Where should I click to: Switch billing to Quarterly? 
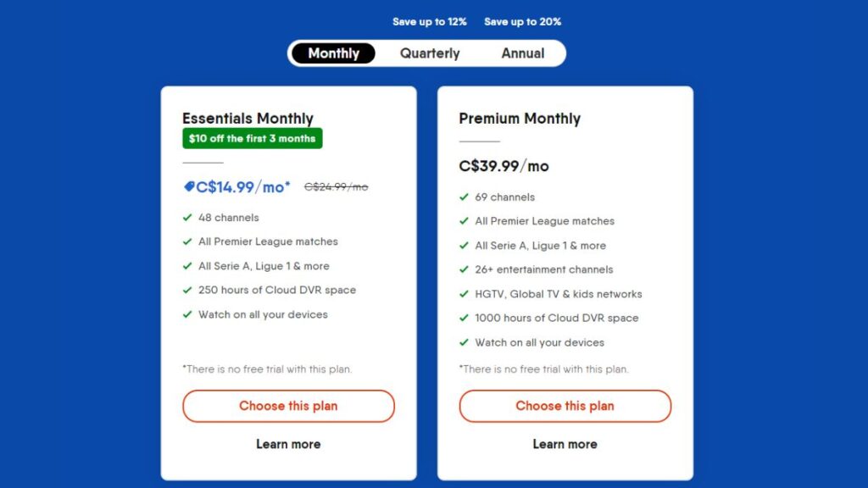tap(430, 53)
